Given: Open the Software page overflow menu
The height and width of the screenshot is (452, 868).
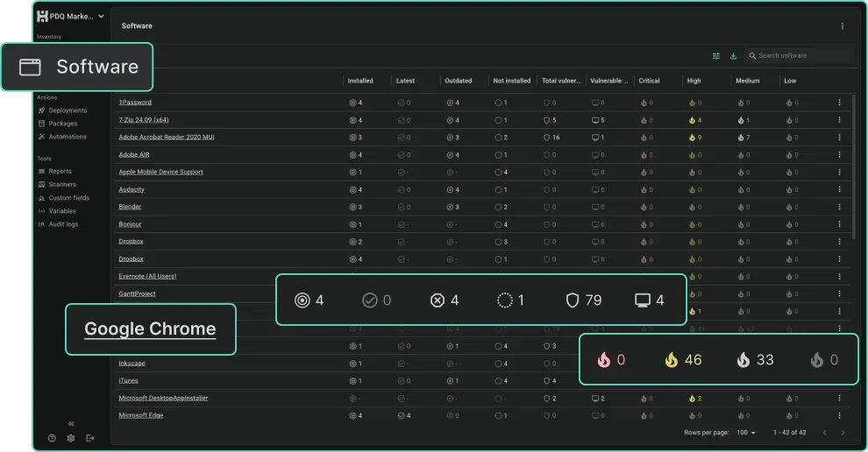Looking at the screenshot, I should coord(843,26).
